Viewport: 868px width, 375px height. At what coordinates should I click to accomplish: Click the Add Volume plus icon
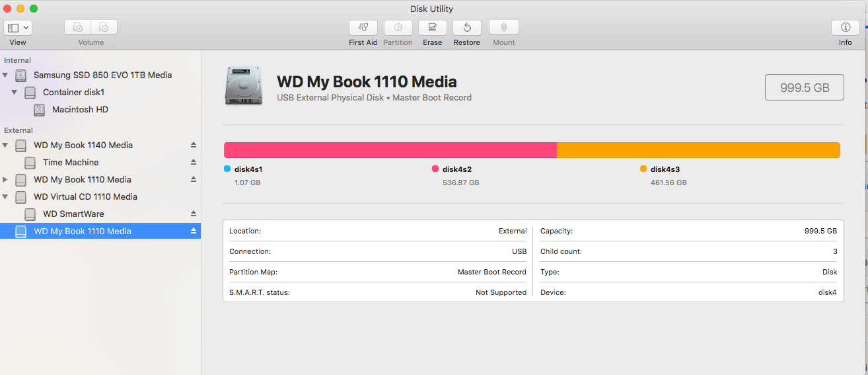point(78,28)
